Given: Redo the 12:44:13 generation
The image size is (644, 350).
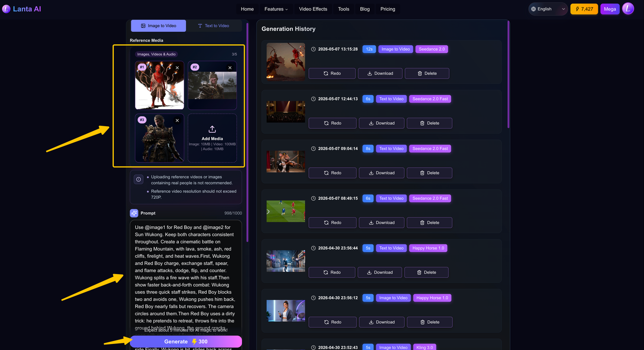Looking at the screenshot, I should (333, 123).
